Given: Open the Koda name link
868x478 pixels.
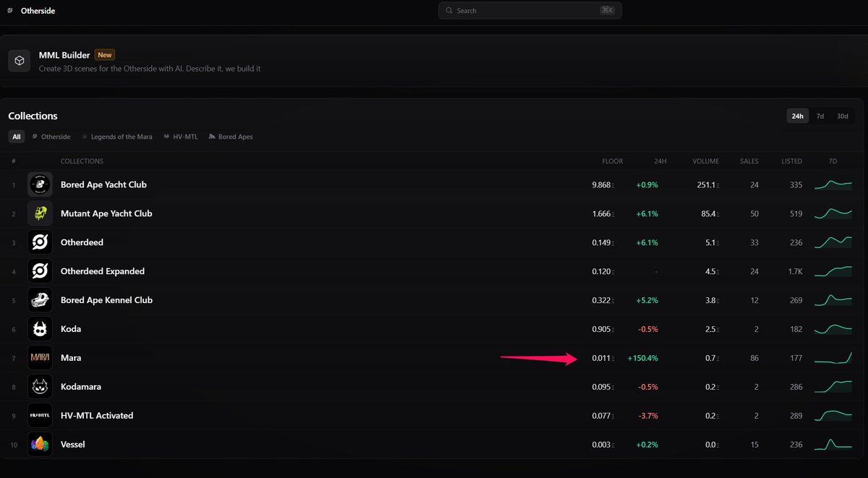Looking at the screenshot, I should pos(71,329).
